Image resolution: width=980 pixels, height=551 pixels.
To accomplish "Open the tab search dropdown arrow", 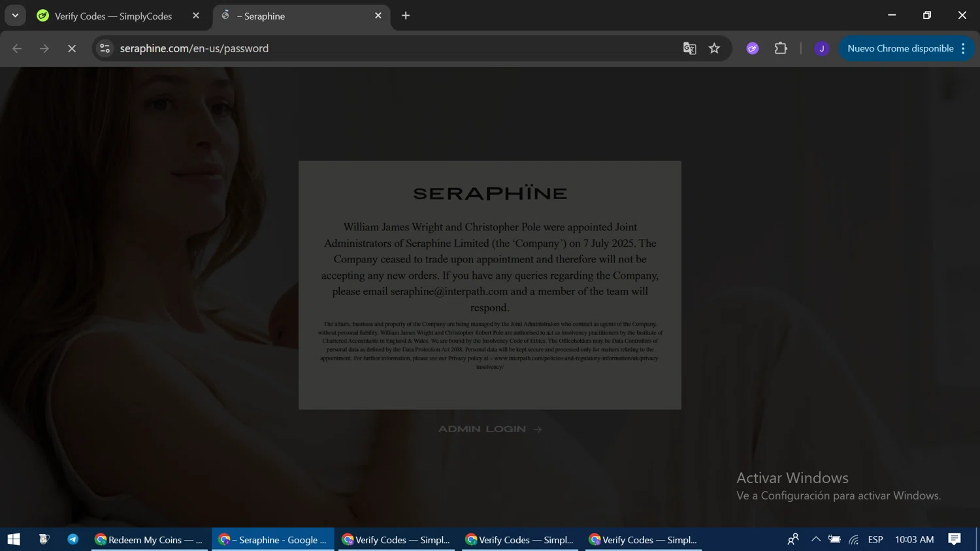I will point(15,16).
